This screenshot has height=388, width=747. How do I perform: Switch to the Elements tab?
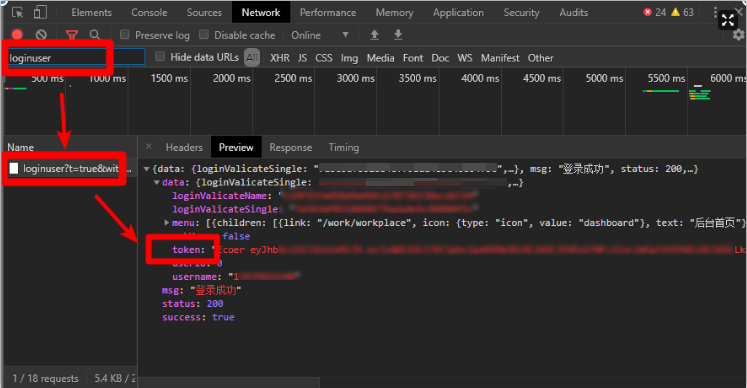(91, 12)
